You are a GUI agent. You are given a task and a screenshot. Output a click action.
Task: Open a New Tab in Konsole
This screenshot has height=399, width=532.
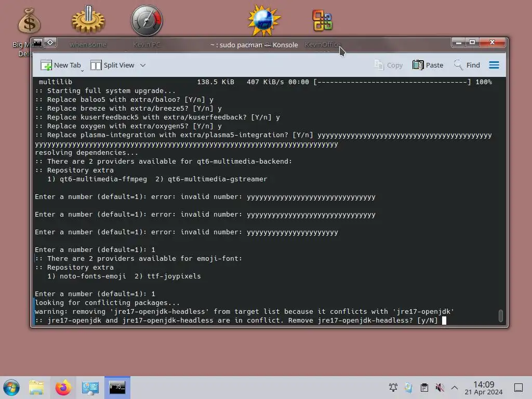point(60,65)
